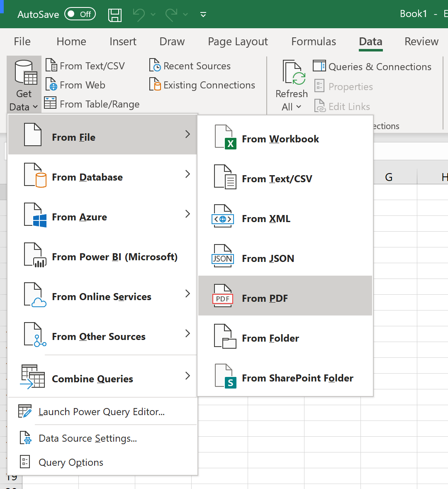Launch the Power Query Editor
Image resolution: width=448 pixels, height=489 pixels.
pos(102,411)
